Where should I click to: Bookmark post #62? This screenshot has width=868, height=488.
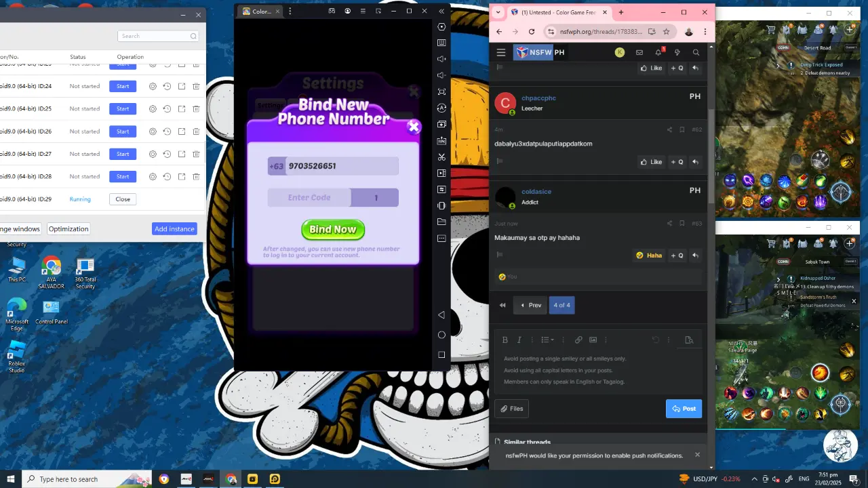682,129
